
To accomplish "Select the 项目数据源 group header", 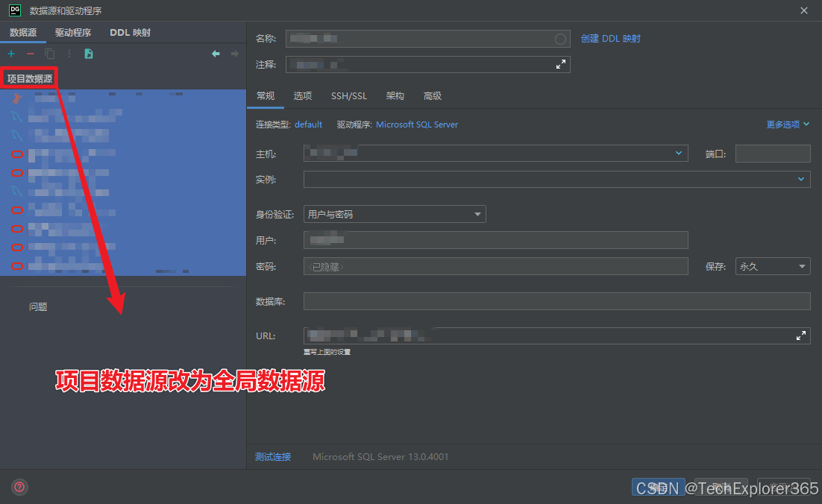I will coord(29,78).
